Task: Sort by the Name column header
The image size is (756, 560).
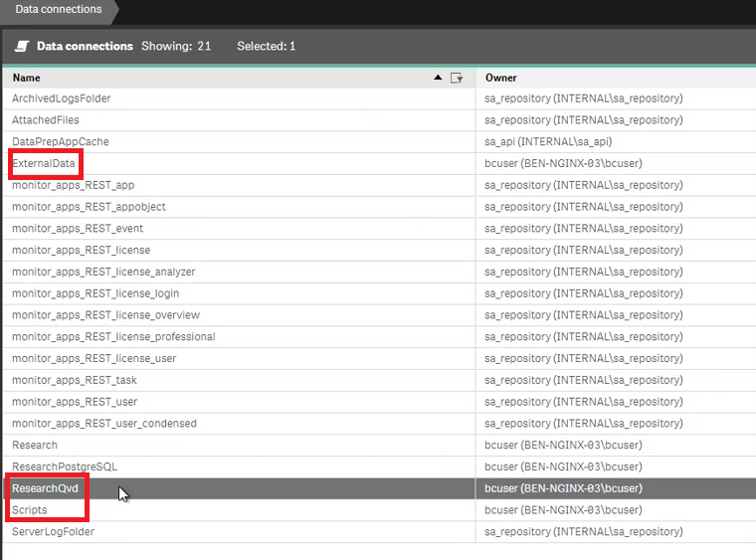Action: 27,78
